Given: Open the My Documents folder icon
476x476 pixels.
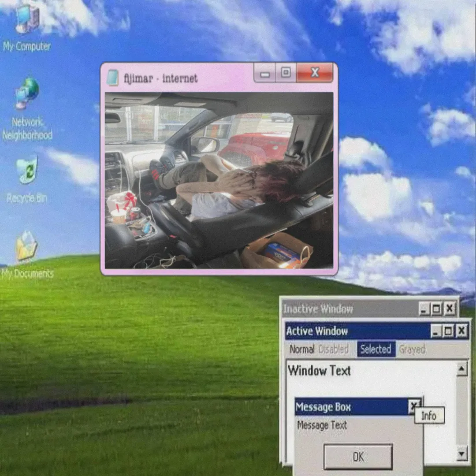Looking at the screenshot, I should [27, 247].
